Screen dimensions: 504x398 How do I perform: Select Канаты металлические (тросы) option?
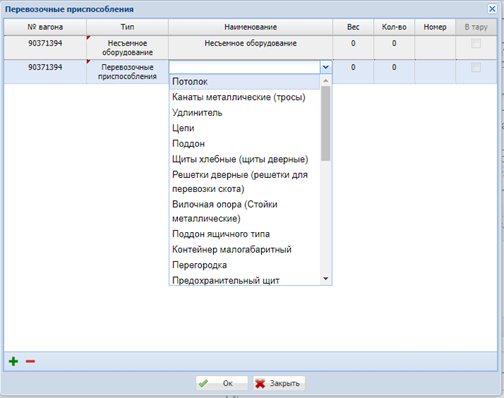pyautogui.click(x=244, y=97)
